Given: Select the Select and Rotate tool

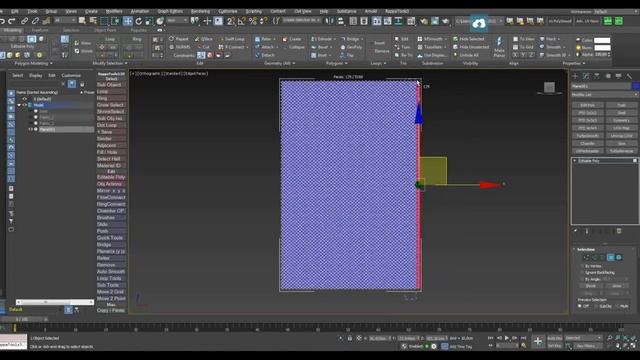Looking at the screenshot, I should click(139, 21).
